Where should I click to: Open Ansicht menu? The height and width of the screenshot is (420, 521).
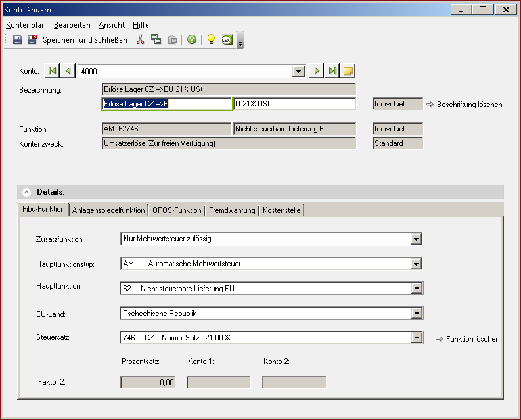[x=112, y=25]
